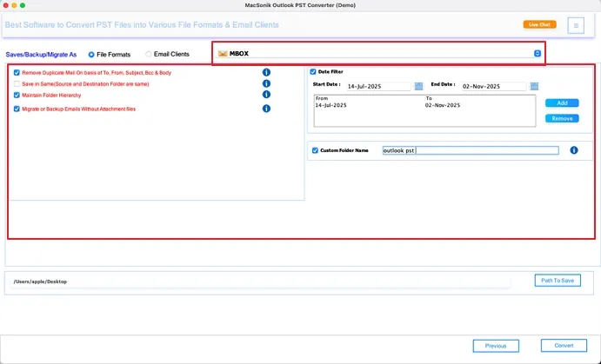The height and width of the screenshot is (364, 601).
Task: Show info for Maintain Folder Hierarchy
Action: [x=266, y=95]
